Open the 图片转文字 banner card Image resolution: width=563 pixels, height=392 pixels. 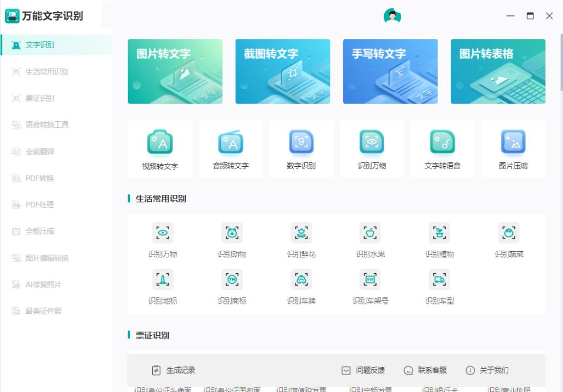(x=175, y=71)
